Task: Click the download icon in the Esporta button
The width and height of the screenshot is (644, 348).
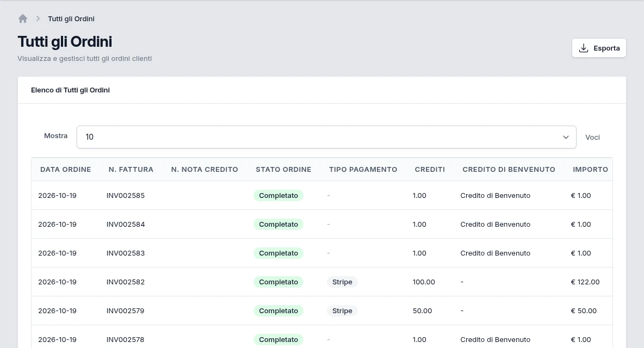Action: pos(583,48)
